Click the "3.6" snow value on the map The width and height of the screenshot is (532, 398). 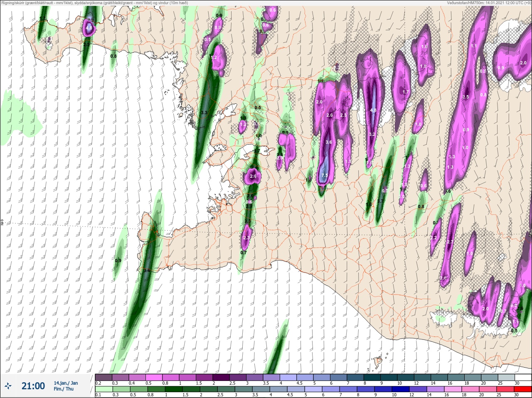[329, 142]
